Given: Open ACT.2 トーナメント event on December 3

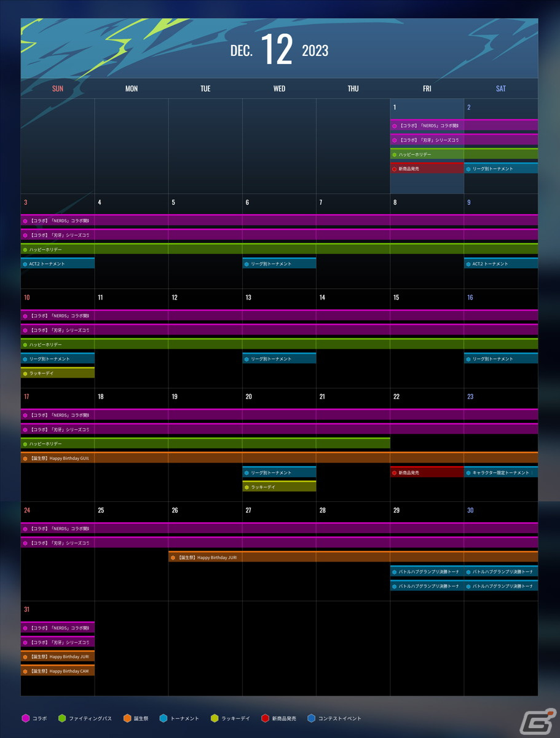Looking at the screenshot, I should [58, 263].
